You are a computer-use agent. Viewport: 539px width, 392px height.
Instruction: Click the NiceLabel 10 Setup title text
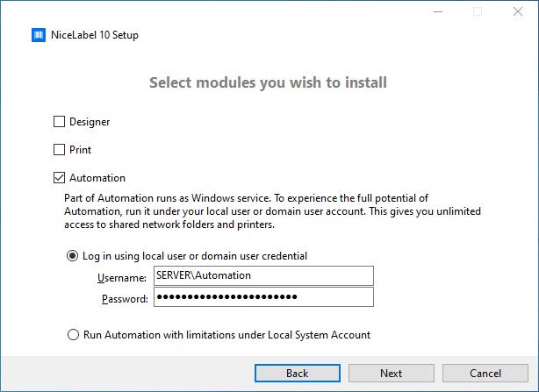[x=95, y=35]
